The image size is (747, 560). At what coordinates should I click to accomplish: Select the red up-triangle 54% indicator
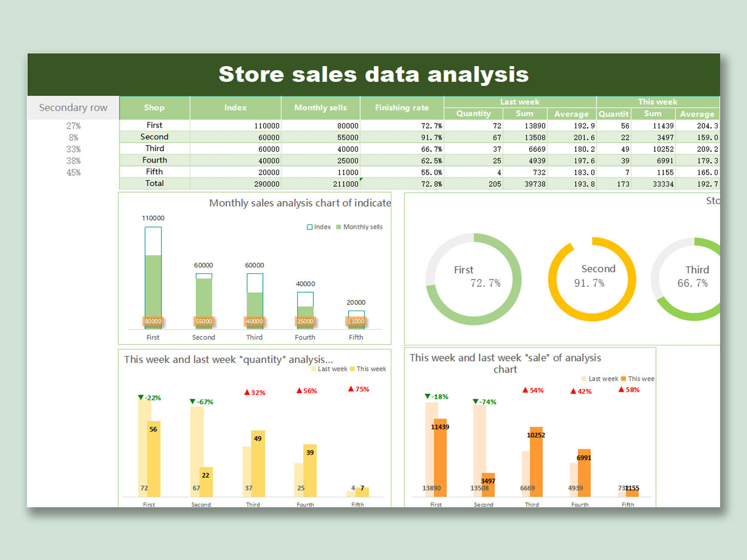click(533, 390)
